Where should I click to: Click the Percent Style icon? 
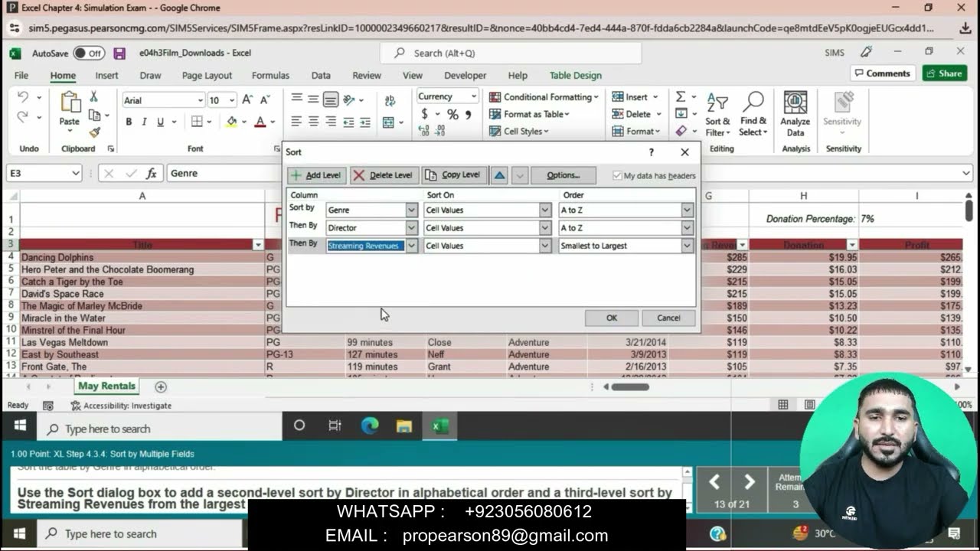(x=452, y=114)
